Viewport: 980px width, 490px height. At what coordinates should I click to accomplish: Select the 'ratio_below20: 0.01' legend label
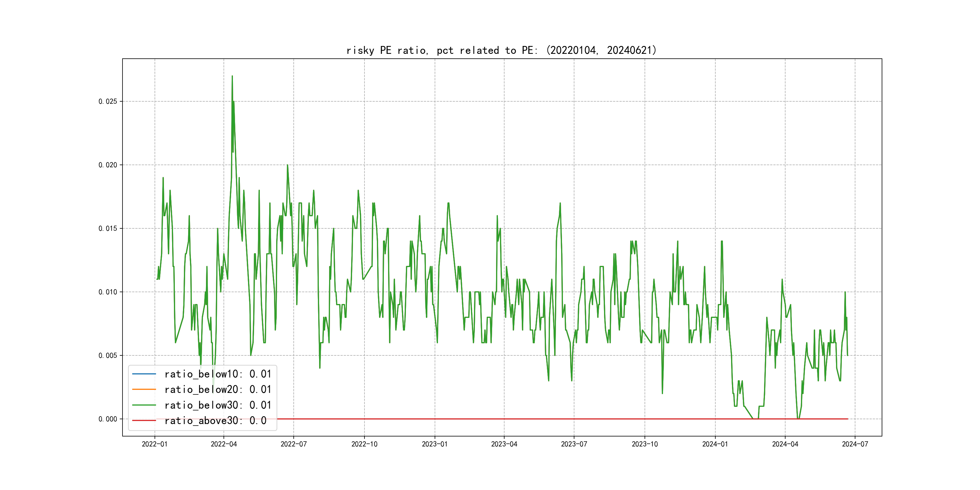click(x=217, y=390)
